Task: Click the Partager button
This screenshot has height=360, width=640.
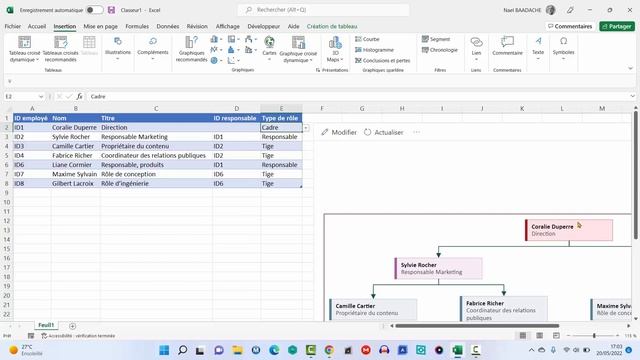Action: click(x=617, y=26)
